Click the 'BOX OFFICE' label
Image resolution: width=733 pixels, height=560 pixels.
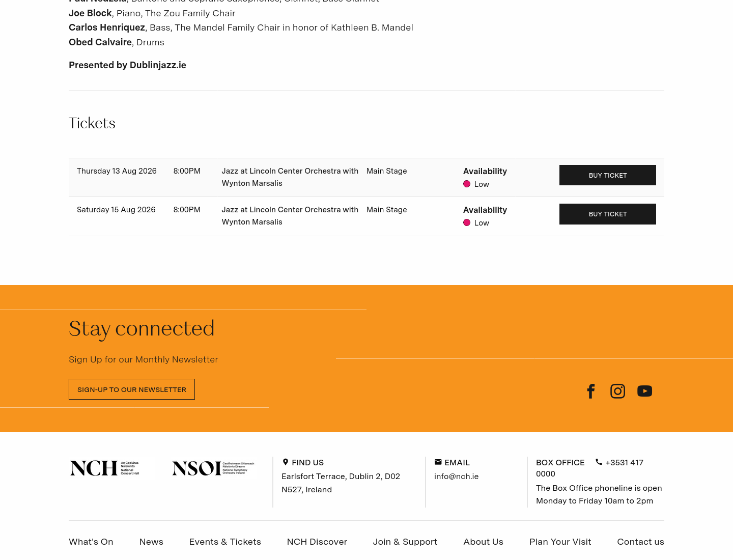[x=560, y=462]
